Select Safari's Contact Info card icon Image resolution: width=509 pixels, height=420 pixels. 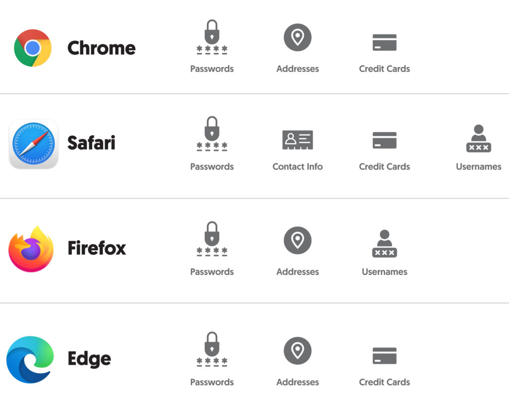[x=297, y=140]
